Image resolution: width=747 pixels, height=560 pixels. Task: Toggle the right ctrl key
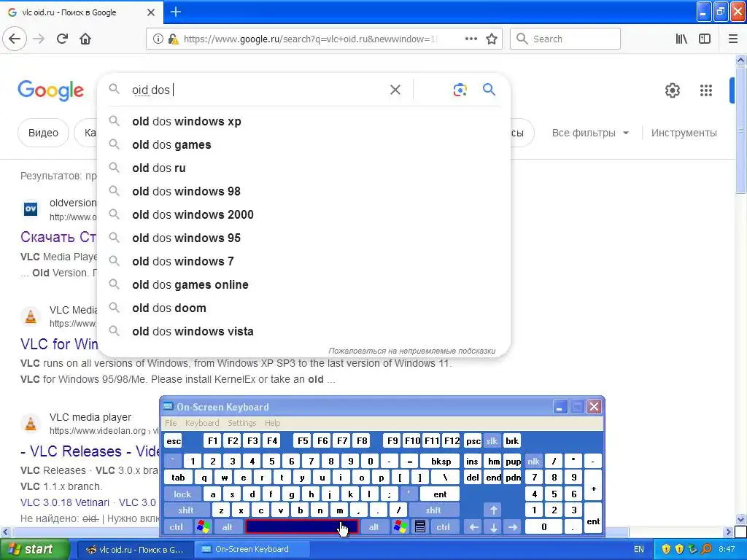click(443, 526)
